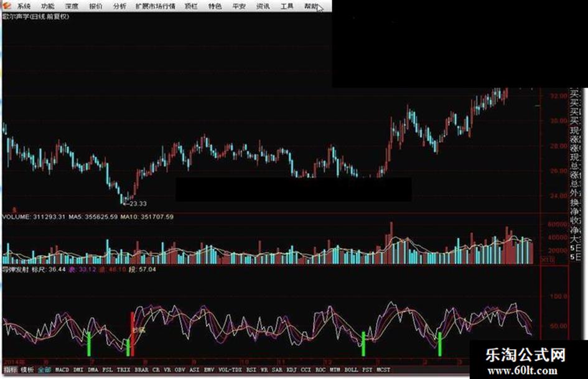Select the MACD indicator

[x=62, y=370]
